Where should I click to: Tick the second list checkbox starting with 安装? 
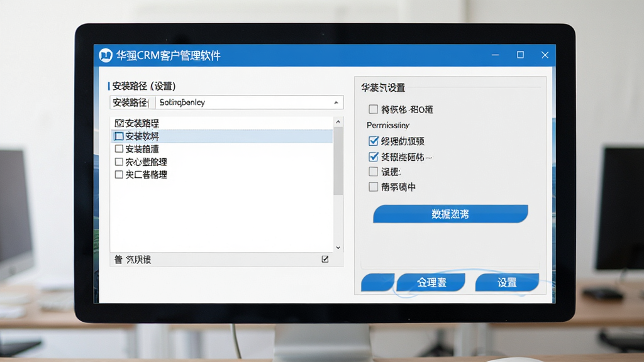tap(119, 148)
